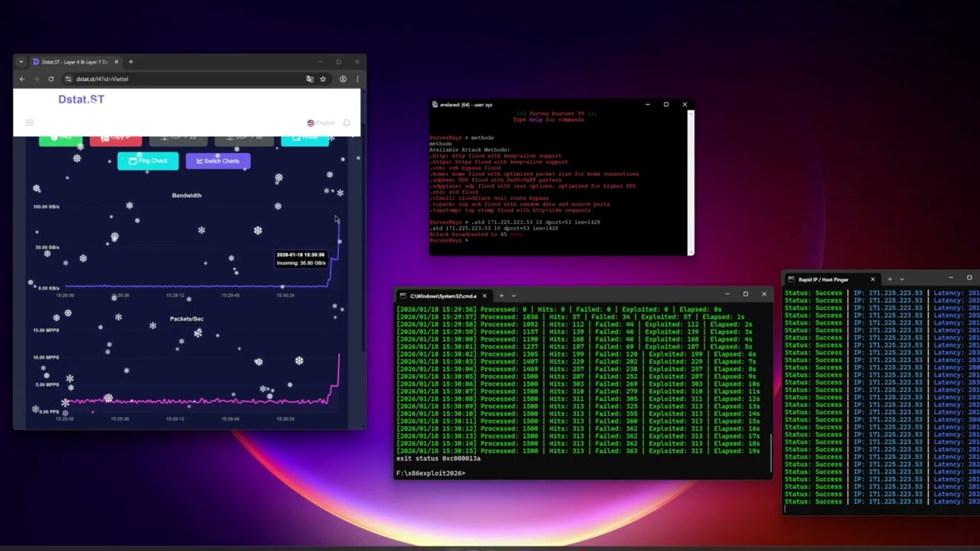Open the browser three-dot menu
Image resolution: width=980 pixels, height=551 pixels.
pyautogui.click(x=357, y=79)
